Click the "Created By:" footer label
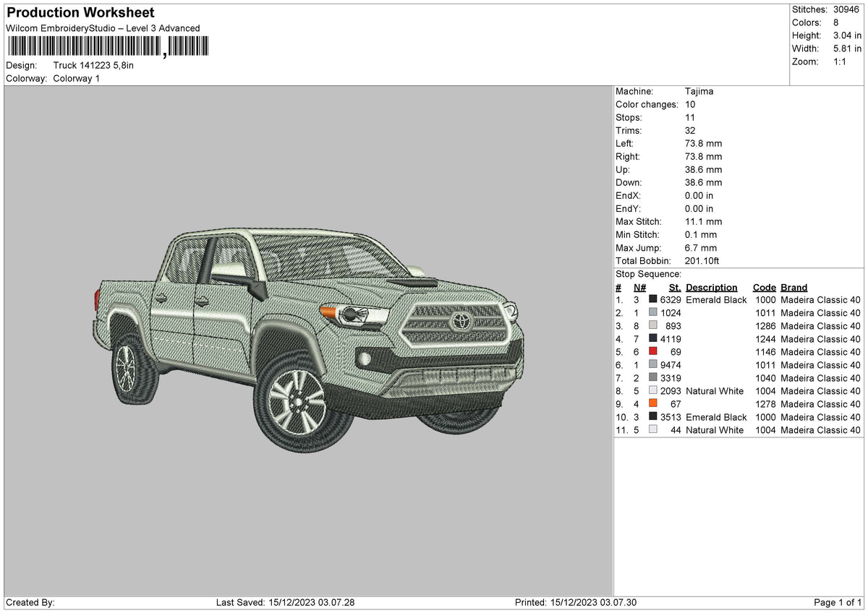This screenshot has width=868, height=613. (x=30, y=602)
